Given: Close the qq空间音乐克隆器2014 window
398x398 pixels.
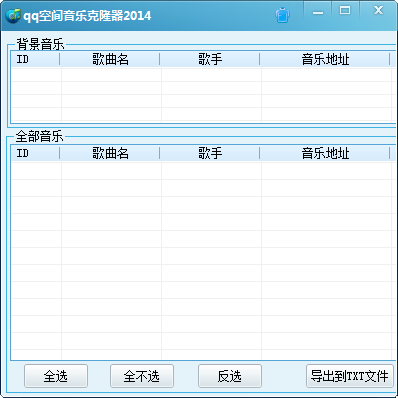Looking at the screenshot, I should click(378, 11).
